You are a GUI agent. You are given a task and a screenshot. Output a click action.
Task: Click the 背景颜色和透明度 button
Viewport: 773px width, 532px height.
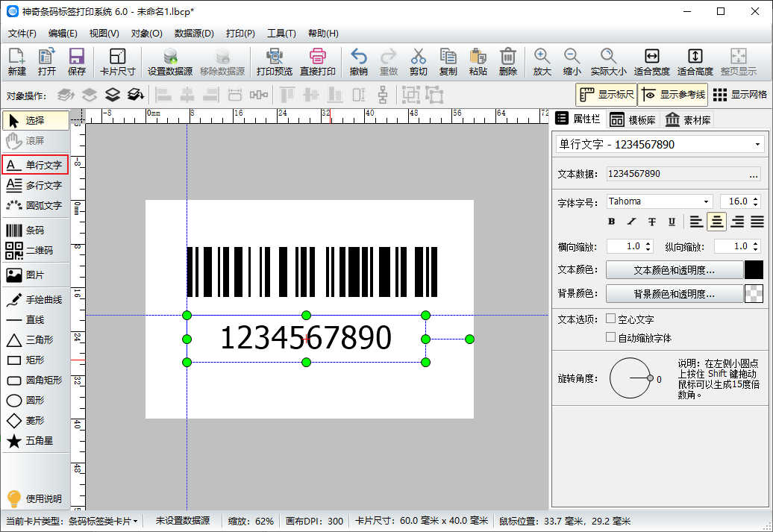tap(675, 294)
